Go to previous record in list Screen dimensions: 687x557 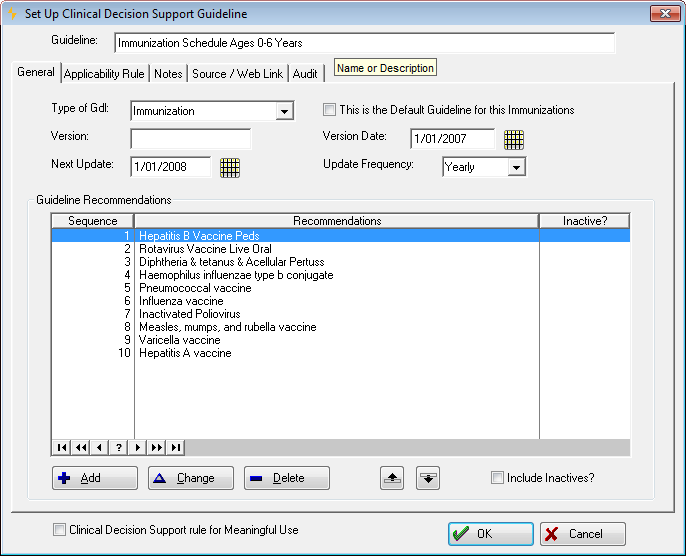coord(100,447)
